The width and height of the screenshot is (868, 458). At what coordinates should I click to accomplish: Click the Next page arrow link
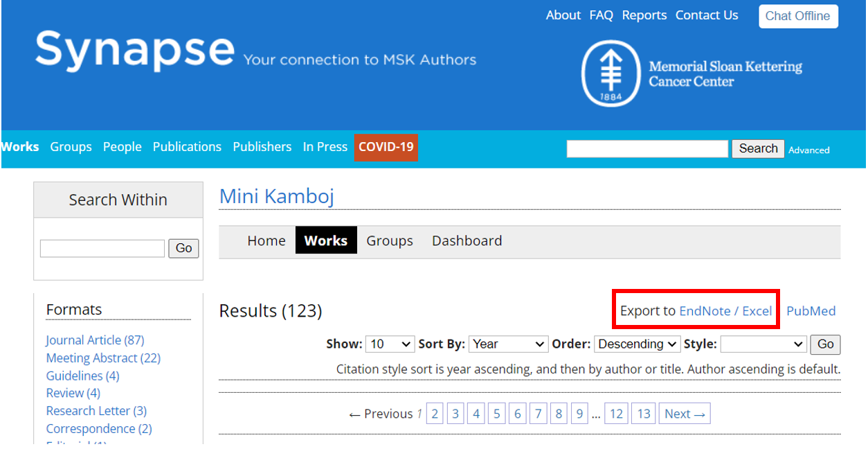pyautogui.click(x=685, y=414)
